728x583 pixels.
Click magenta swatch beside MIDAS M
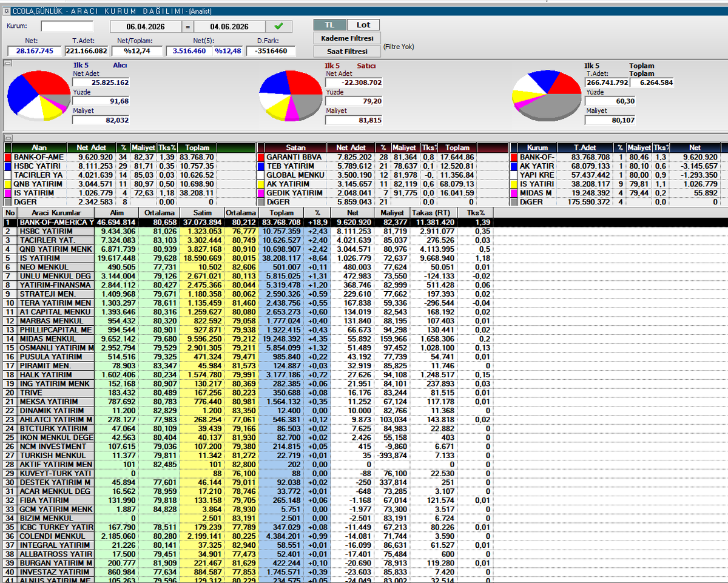point(514,193)
